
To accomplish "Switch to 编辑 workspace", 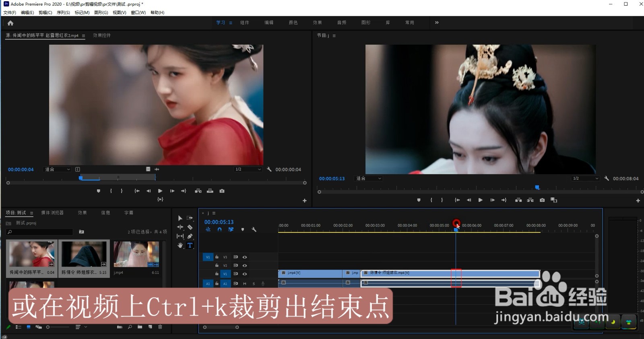I will 269,23.
